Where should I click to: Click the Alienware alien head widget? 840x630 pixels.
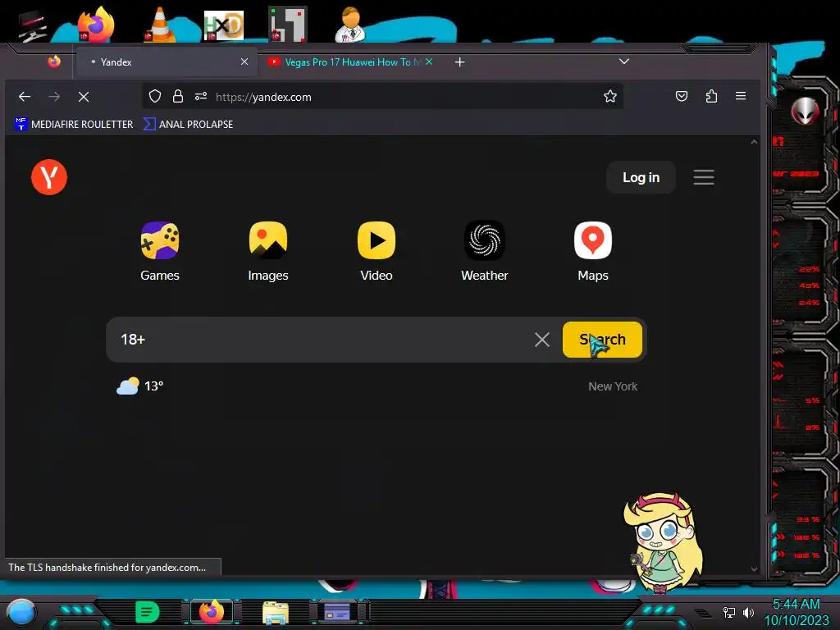(806, 112)
